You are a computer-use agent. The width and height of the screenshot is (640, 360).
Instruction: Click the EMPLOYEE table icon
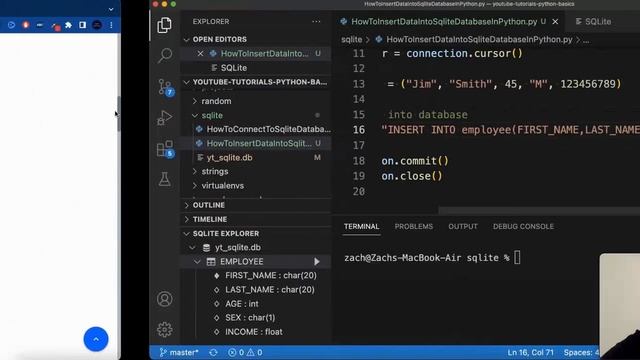pos(211,262)
